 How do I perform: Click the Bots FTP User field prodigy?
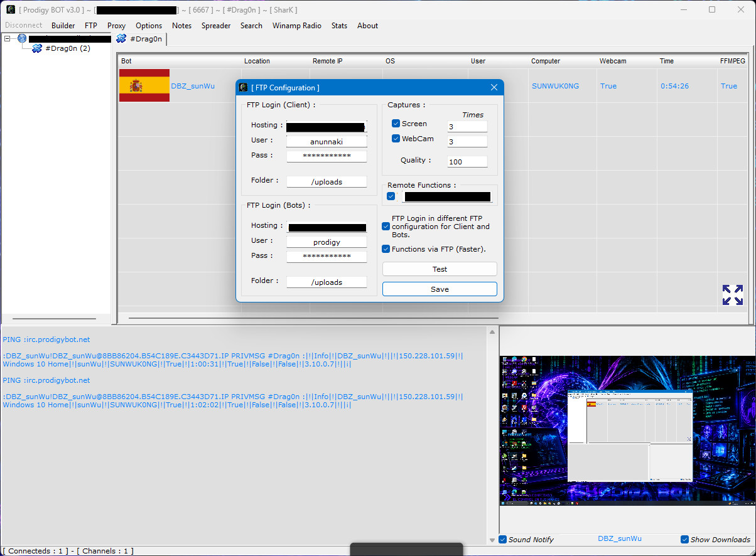click(x=327, y=242)
